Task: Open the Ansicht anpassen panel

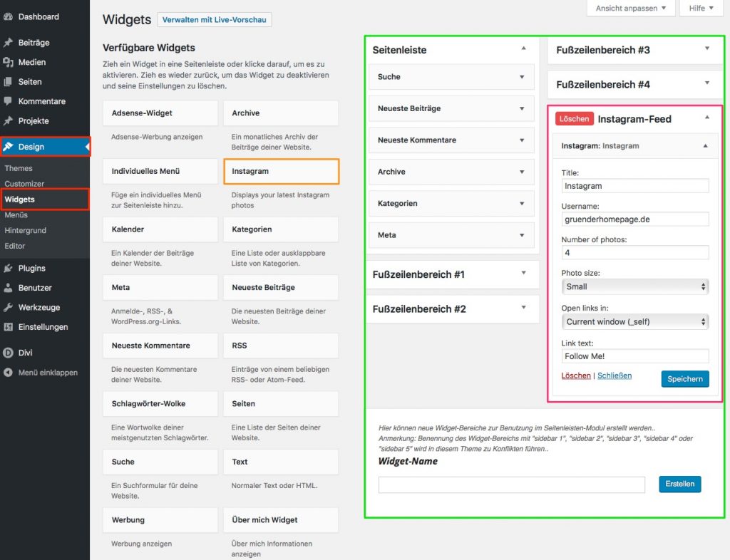Action: point(630,8)
